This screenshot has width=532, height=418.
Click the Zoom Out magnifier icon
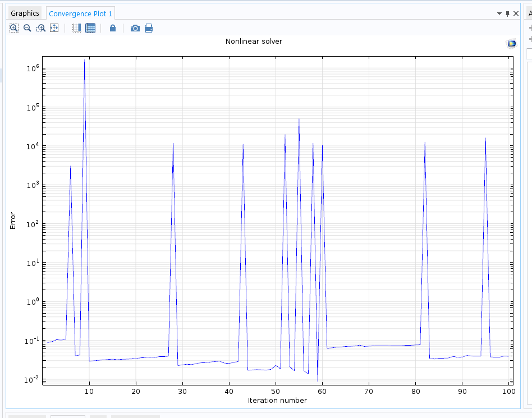click(x=27, y=28)
